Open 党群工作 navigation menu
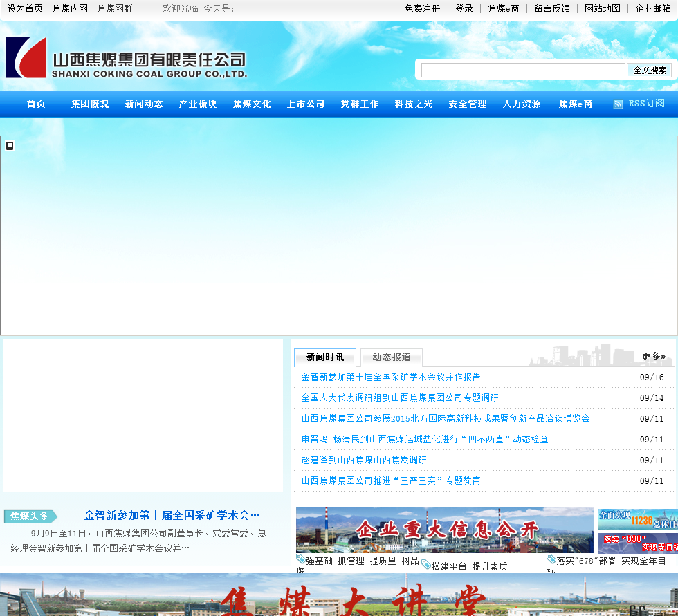 [x=359, y=104]
